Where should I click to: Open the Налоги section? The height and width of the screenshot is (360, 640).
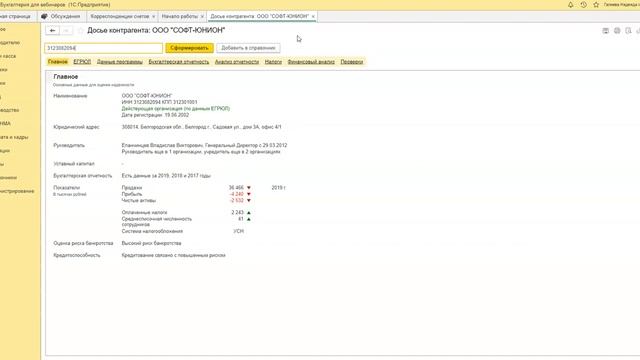(273, 62)
